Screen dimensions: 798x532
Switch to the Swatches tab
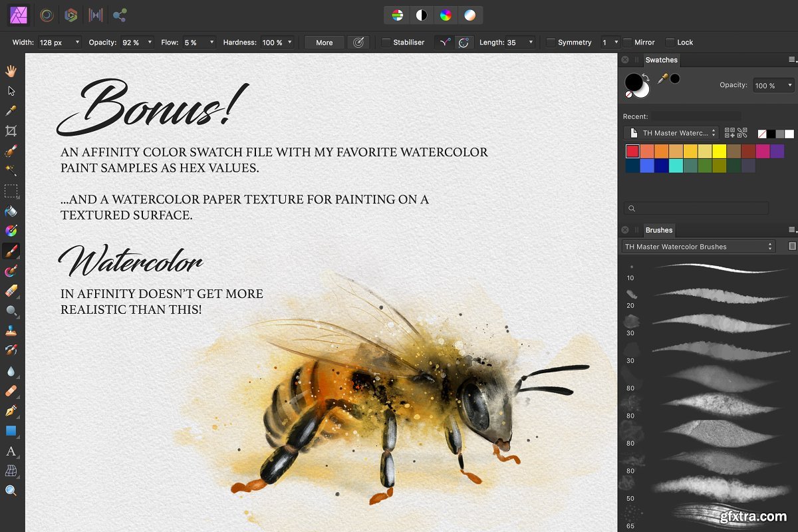[661, 60]
